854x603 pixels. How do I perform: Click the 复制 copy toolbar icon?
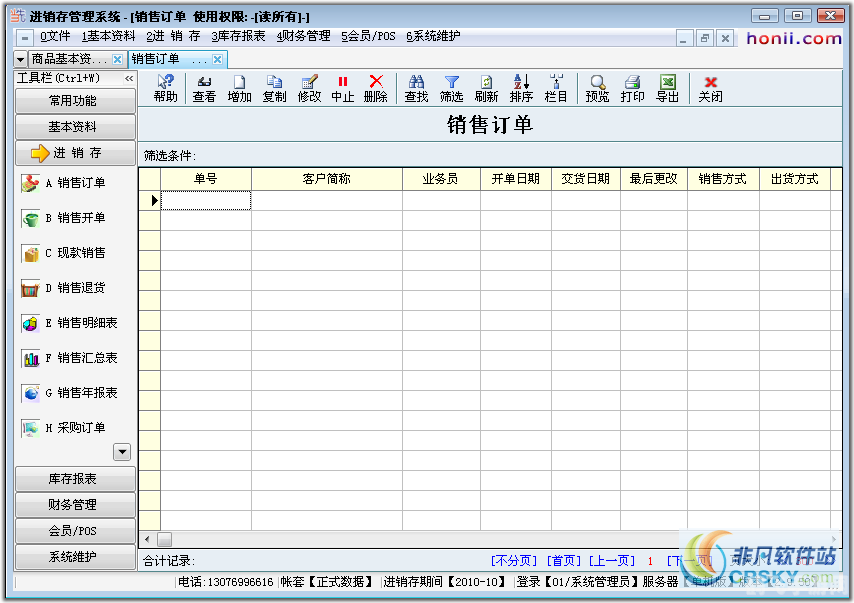click(x=274, y=86)
